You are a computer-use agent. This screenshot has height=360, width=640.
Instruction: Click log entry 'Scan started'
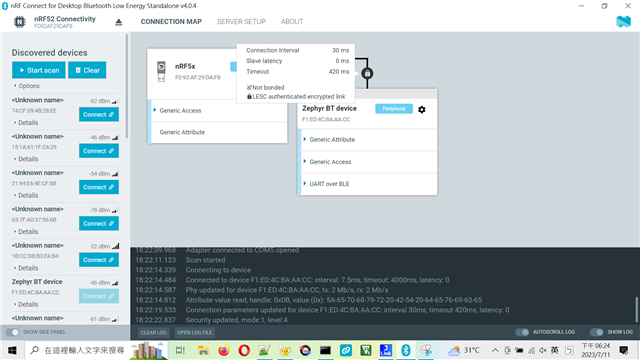205,260
